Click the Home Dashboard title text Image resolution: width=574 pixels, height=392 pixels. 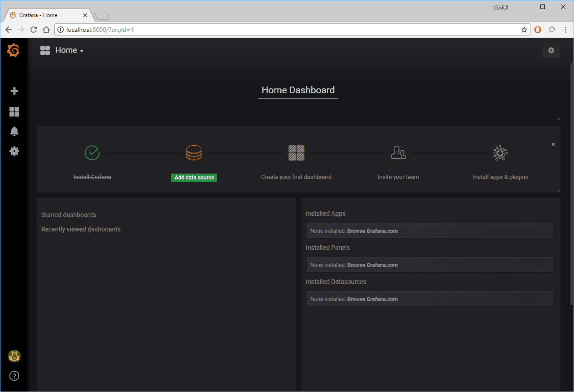(298, 90)
